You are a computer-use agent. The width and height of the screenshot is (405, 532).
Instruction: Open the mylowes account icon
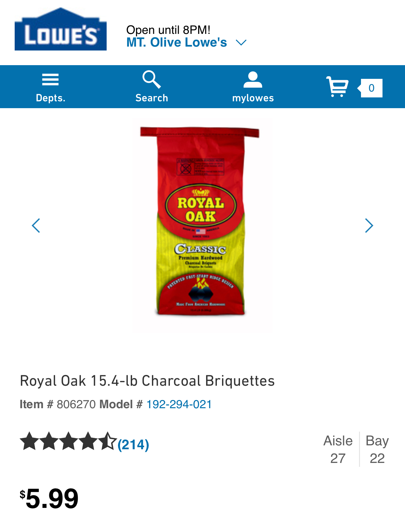click(x=253, y=80)
